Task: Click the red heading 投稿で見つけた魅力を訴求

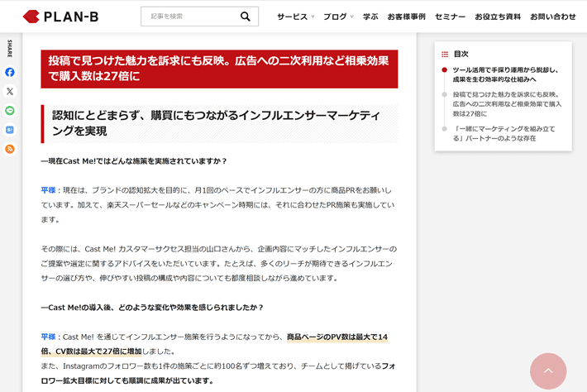Action: (219, 69)
